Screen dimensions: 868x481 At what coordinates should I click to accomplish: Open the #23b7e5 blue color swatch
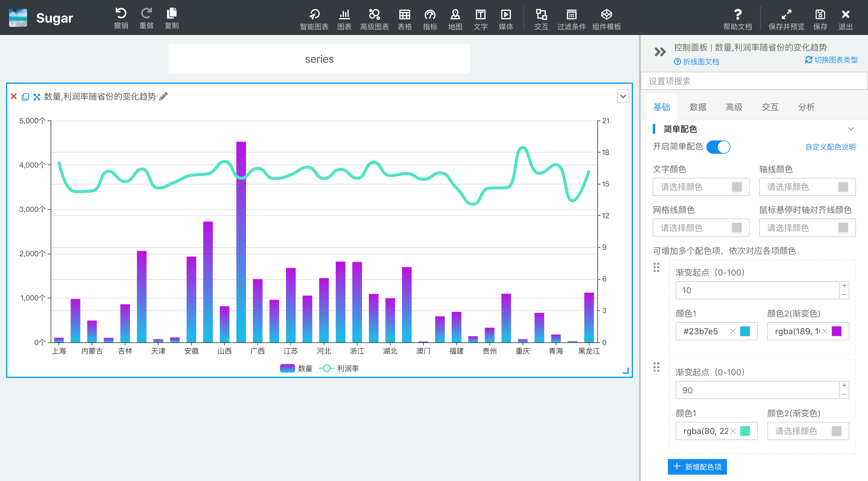point(745,331)
